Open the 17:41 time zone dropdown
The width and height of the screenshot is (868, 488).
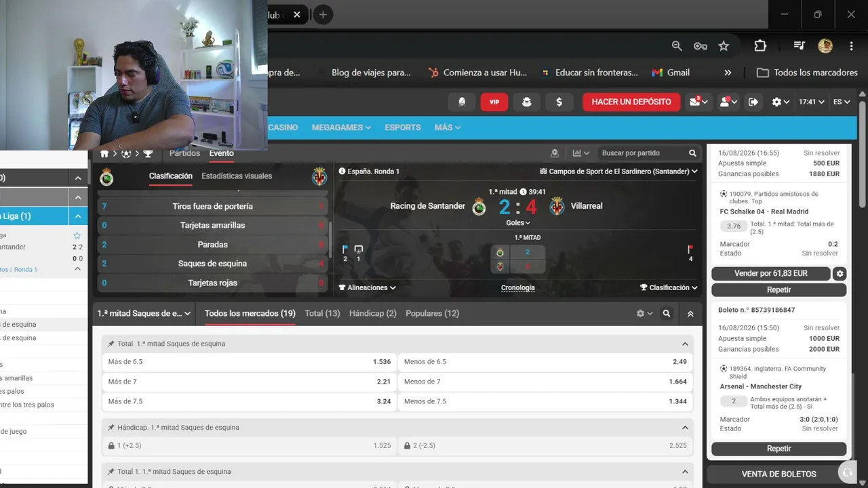point(811,102)
